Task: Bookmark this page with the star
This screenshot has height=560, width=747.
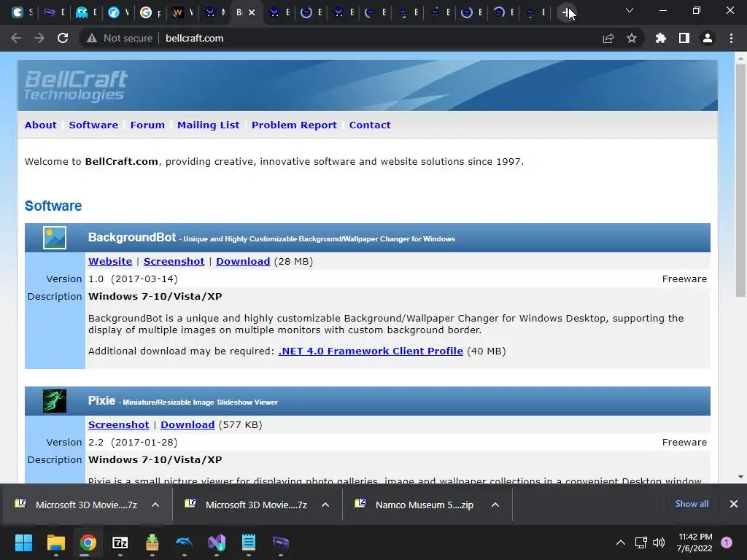Action: 632,38
